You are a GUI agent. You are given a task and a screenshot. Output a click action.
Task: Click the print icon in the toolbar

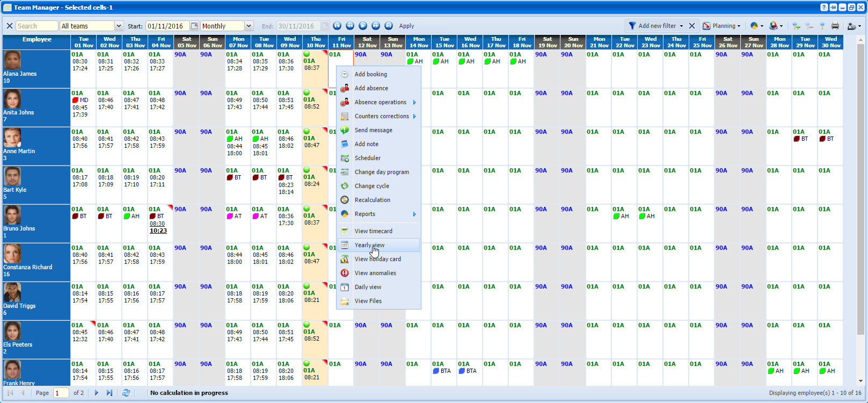(x=835, y=26)
